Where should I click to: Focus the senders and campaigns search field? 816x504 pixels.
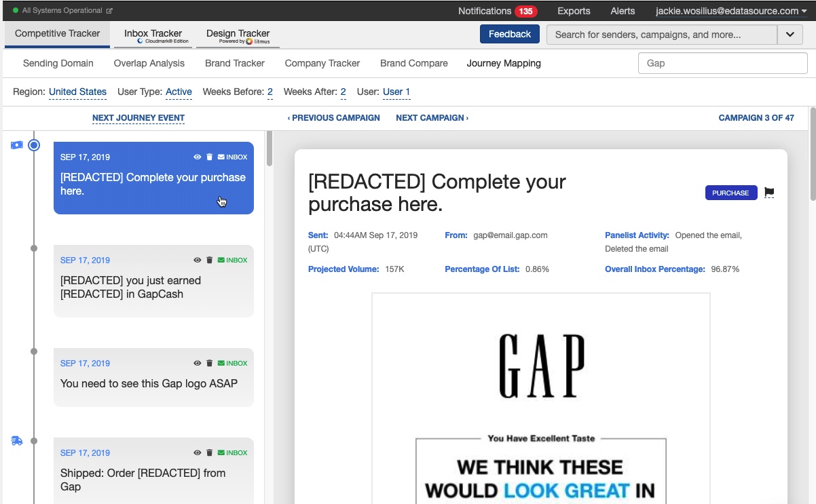coord(662,35)
